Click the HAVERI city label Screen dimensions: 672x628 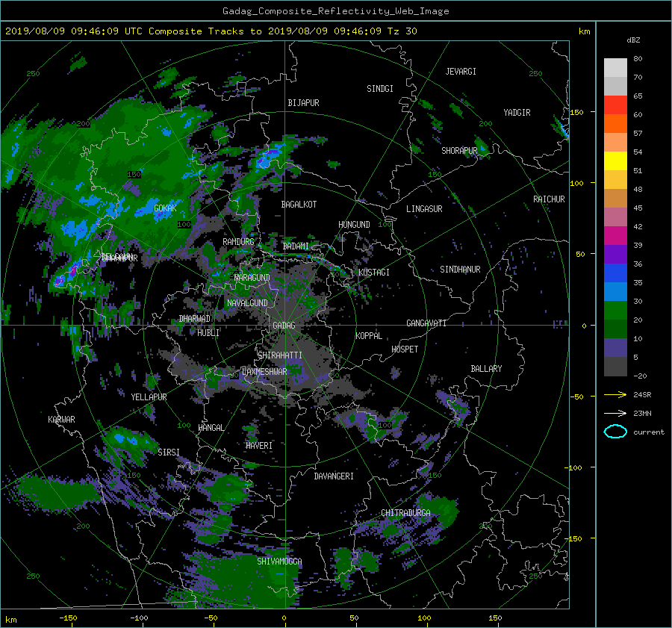(x=259, y=446)
